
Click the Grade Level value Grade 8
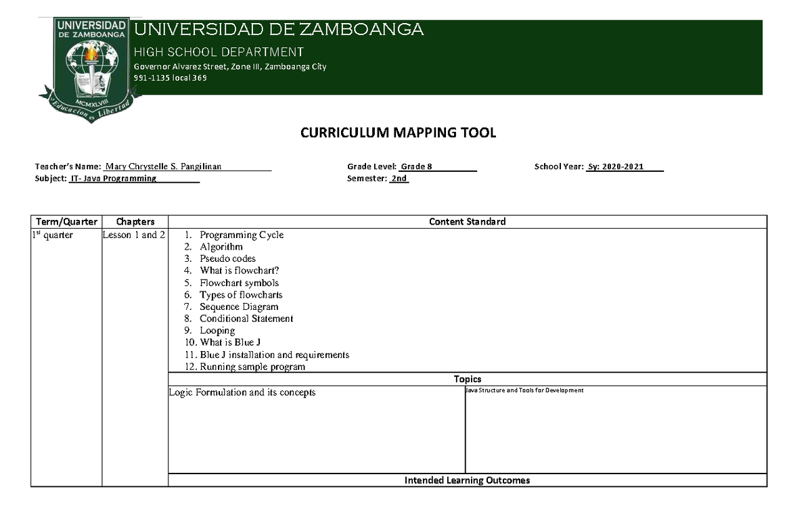tap(416, 166)
